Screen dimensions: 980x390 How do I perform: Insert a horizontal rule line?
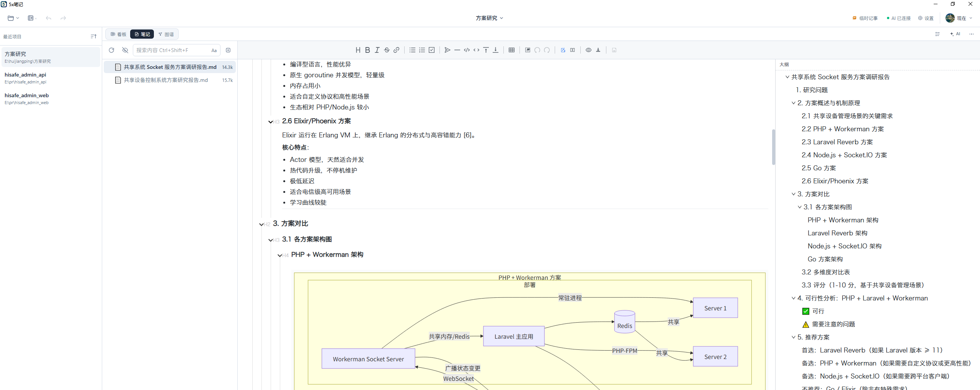tap(457, 50)
